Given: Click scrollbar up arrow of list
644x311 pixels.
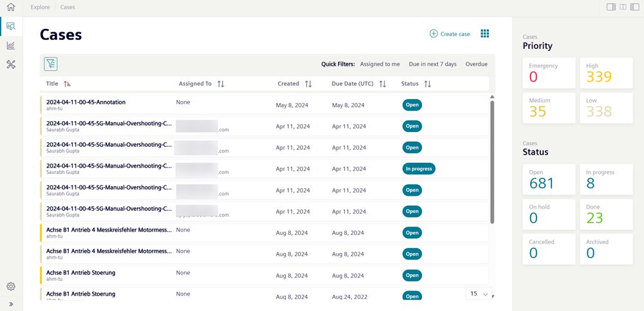Looking at the screenshot, I should 492,97.
